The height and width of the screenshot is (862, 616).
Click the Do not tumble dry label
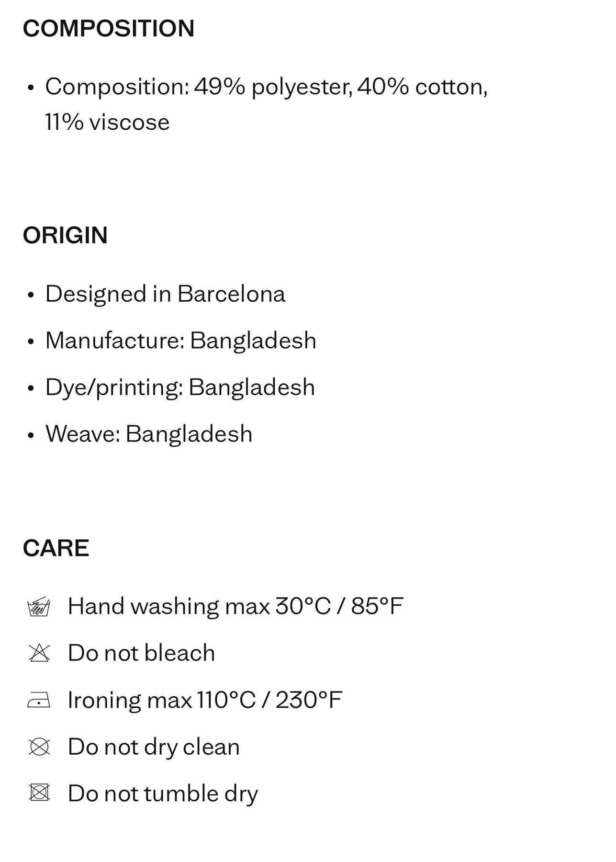[x=163, y=794]
